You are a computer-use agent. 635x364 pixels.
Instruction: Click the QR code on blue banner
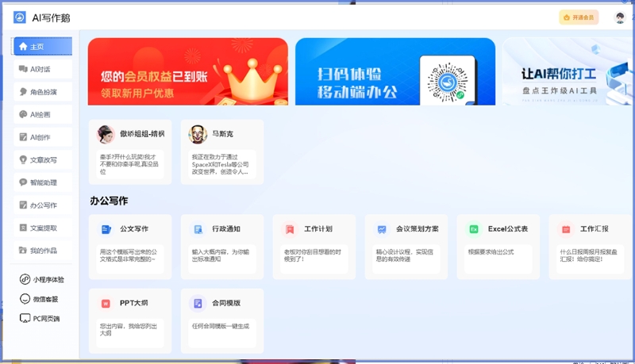[x=448, y=82]
